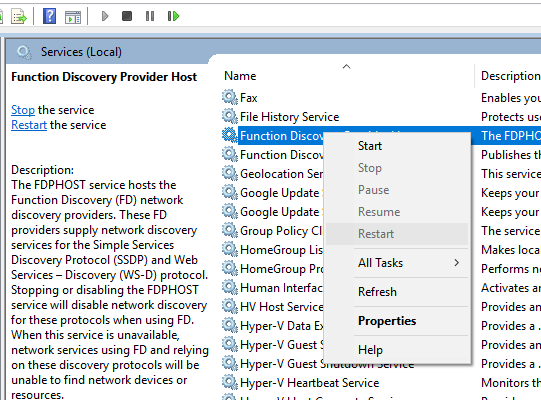Select the Hyper-V Data Exchange row
The height and width of the screenshot is (400, 541).
pos(281,325)
